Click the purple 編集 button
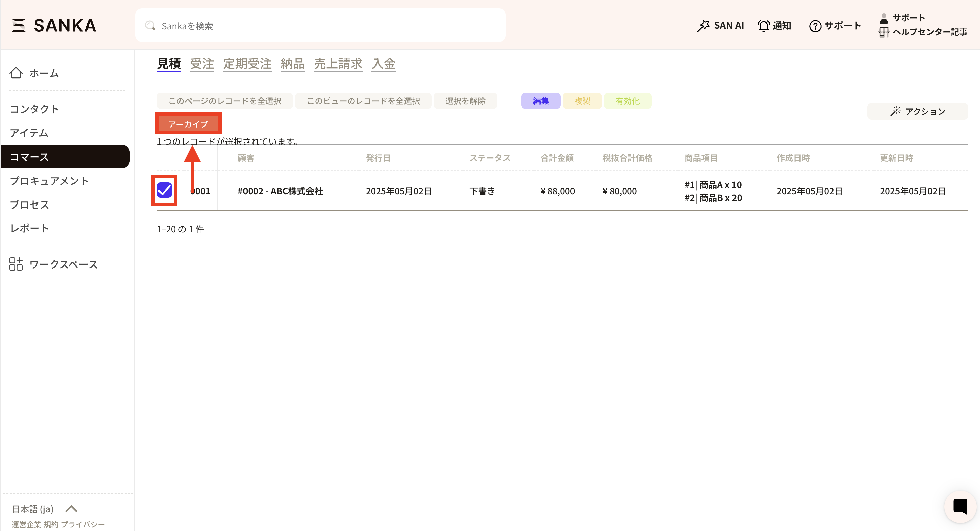The image size is (980, 531). [x=540, y=101]
